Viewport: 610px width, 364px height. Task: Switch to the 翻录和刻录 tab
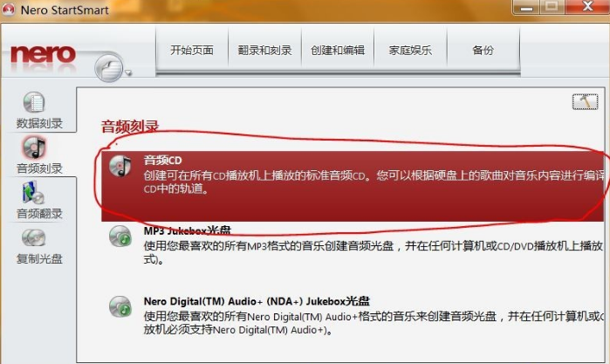click(264, 51)
